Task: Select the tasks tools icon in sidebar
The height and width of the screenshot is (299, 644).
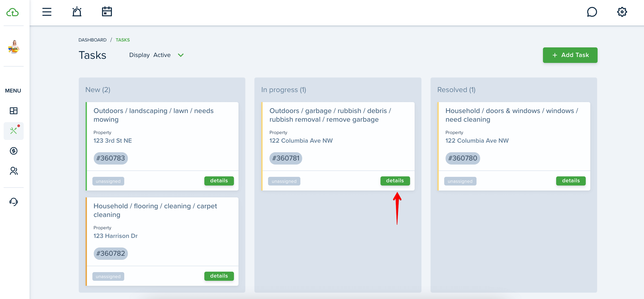Action: 13,131
